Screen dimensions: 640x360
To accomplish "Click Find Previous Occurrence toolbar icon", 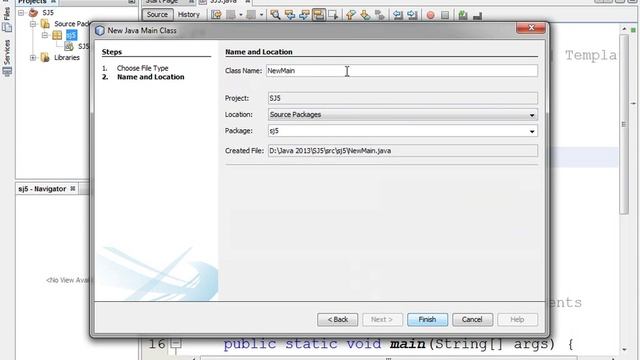I will tap(290, 15).
